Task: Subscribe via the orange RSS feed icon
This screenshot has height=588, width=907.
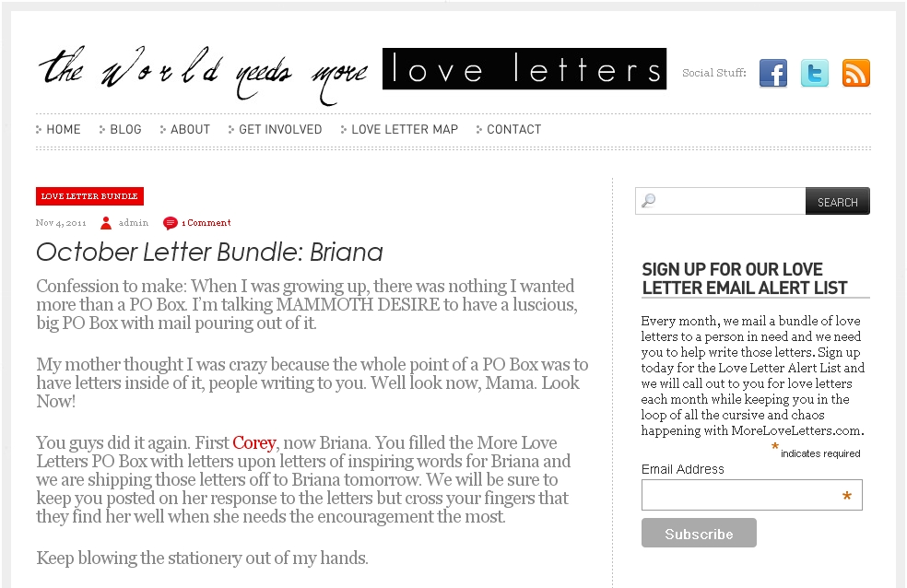Action: 855,73
